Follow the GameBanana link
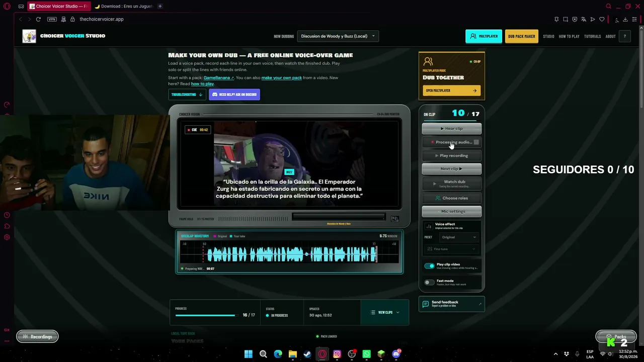Image resolution: width=644 pixels, height=362 pixels. coord(218,78)
